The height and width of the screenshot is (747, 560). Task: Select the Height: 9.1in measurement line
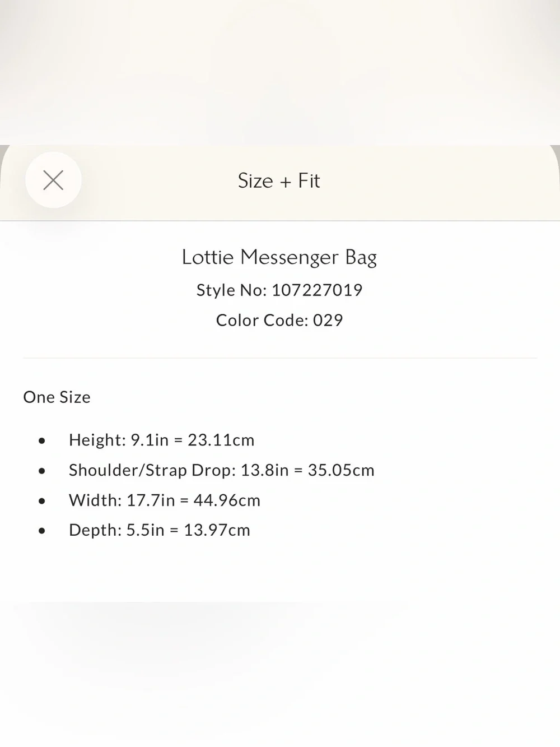[x=162, y=440]
